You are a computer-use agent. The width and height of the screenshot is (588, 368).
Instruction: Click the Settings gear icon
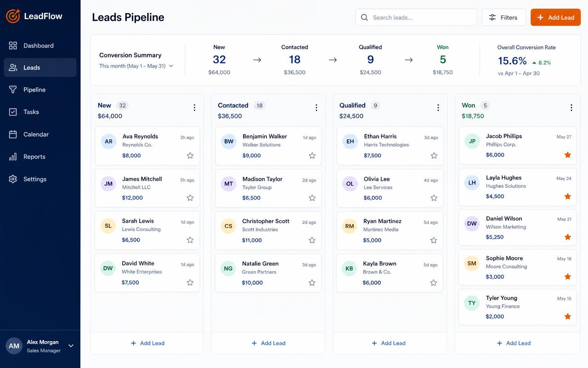pyautogui.click(x=13, y=179)
